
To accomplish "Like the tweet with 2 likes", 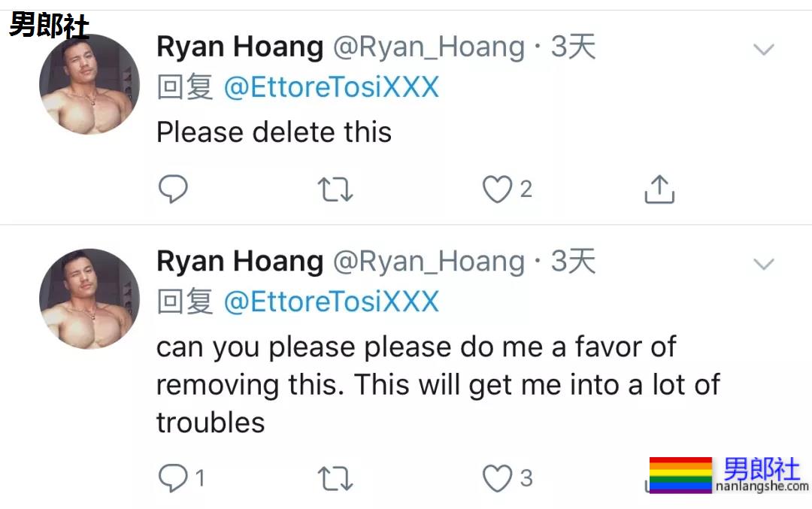I will pyautogui.click(x=497, y=189).
